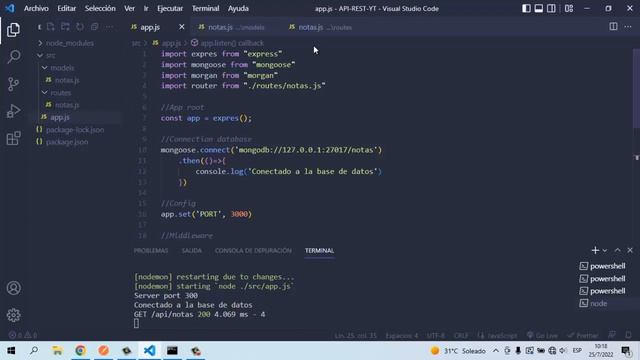Screen dimensions: 640x360
Task: Toggle primary side bar layout icon
Action: coord(526,8)
